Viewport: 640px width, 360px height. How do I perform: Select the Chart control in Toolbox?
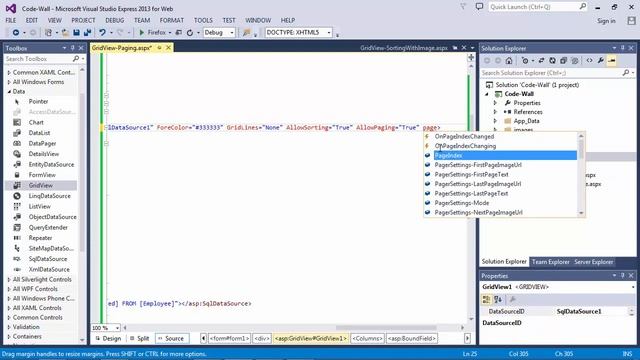[x=36, y=122]
